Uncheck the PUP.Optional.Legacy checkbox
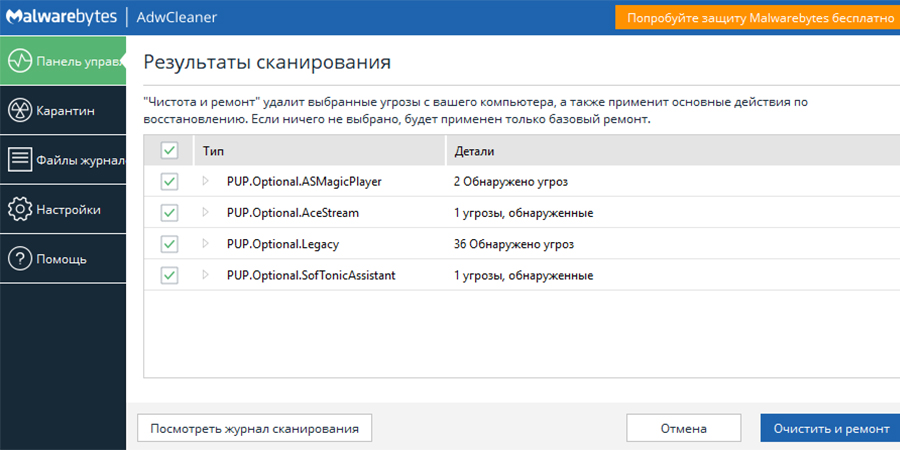The width and height of the screenshot is (900, 450). pyautogui.click(x=169, y=245)
